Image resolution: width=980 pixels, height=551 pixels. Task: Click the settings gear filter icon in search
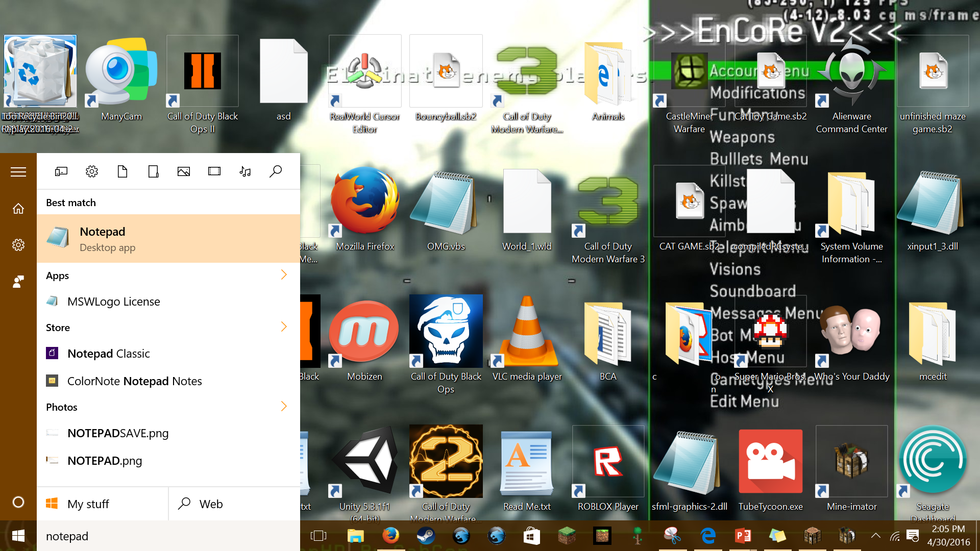pyautogui.click(x=92, y=171)
